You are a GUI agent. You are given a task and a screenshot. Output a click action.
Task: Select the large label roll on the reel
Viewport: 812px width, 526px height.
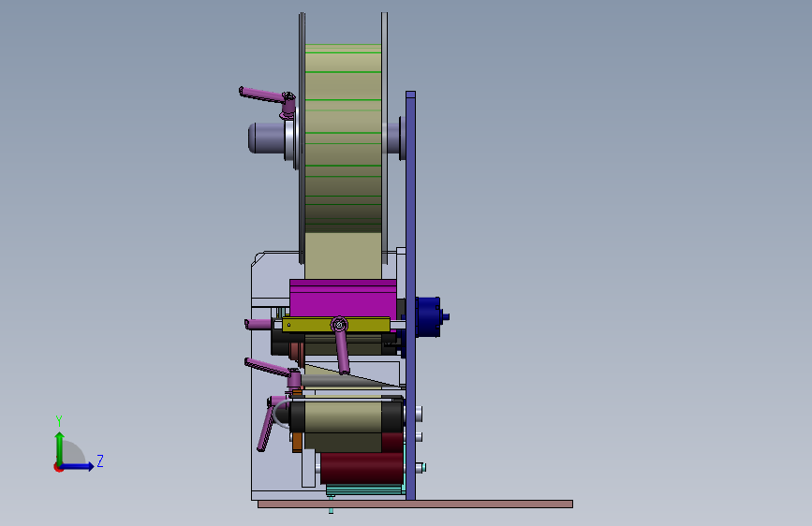click(344, 139)
